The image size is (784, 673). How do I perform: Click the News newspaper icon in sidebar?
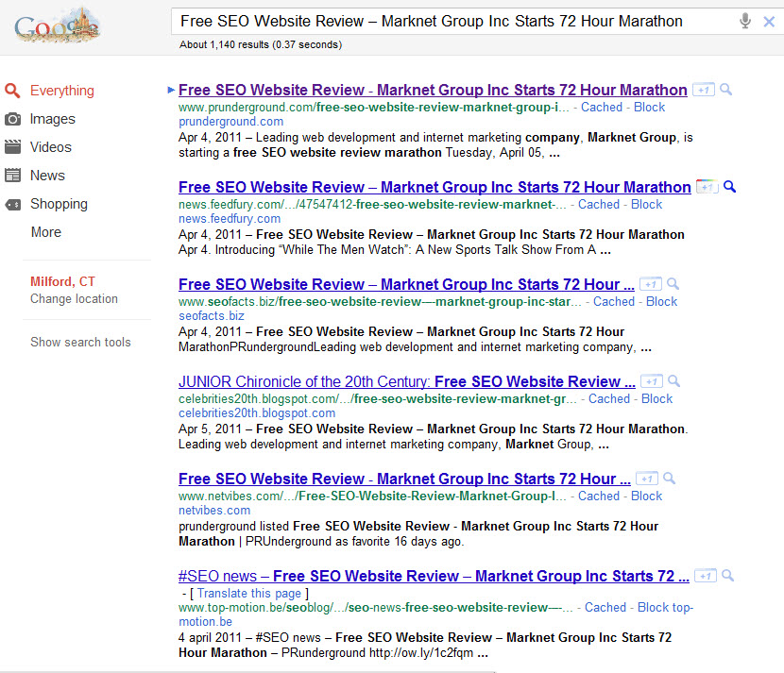(x=12, y=176)
